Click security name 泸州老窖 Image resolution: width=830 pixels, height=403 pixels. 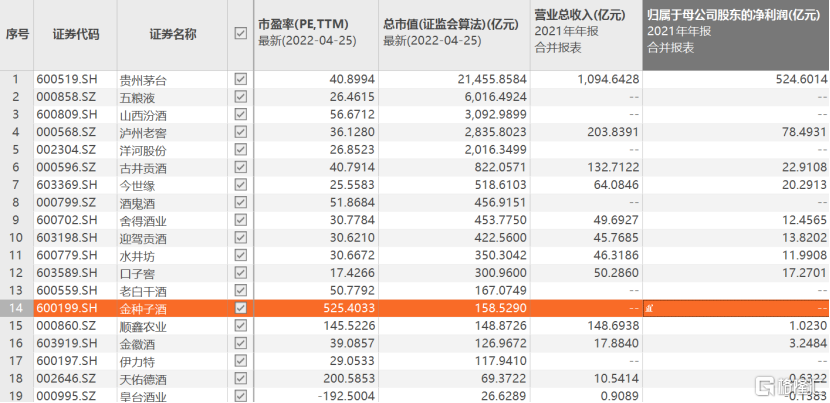[144, 132]
